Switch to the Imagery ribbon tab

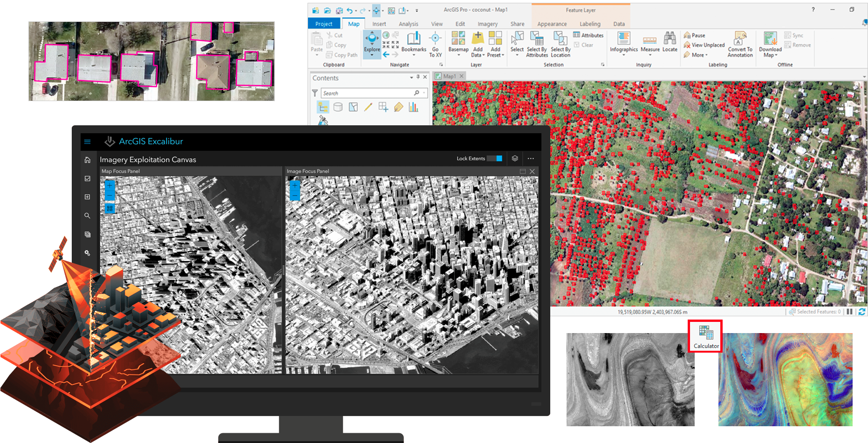coord(487,24)
